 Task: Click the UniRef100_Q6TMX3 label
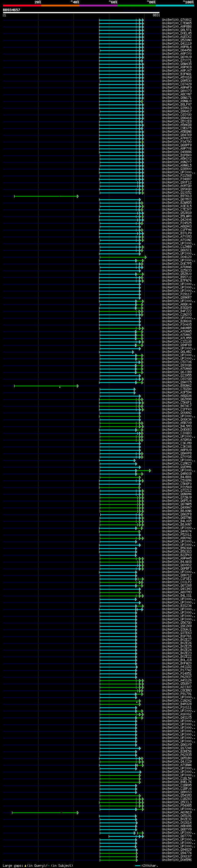pos(176,200)
